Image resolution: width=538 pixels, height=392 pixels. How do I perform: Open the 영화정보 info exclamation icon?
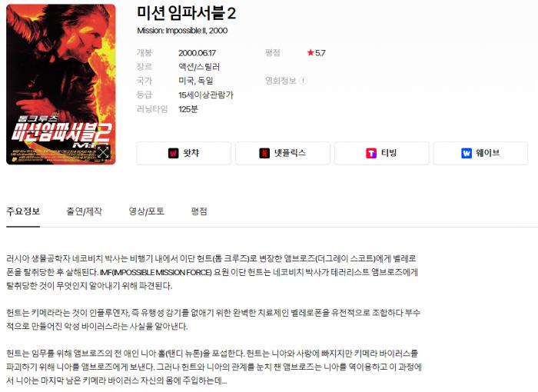pos(303,81)
